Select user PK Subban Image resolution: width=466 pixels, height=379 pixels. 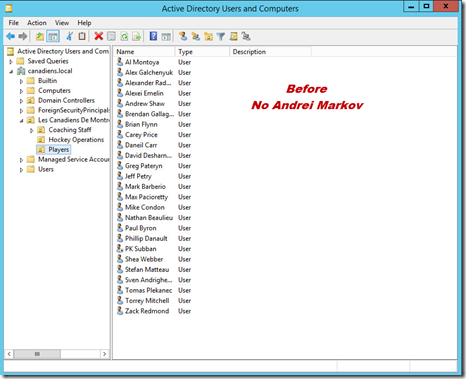140,249
